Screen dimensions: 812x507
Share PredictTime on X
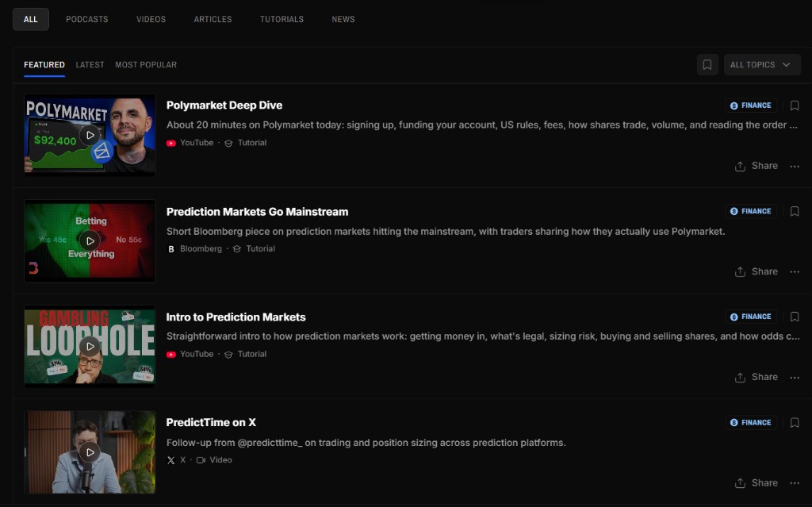(x=756, y=483)
